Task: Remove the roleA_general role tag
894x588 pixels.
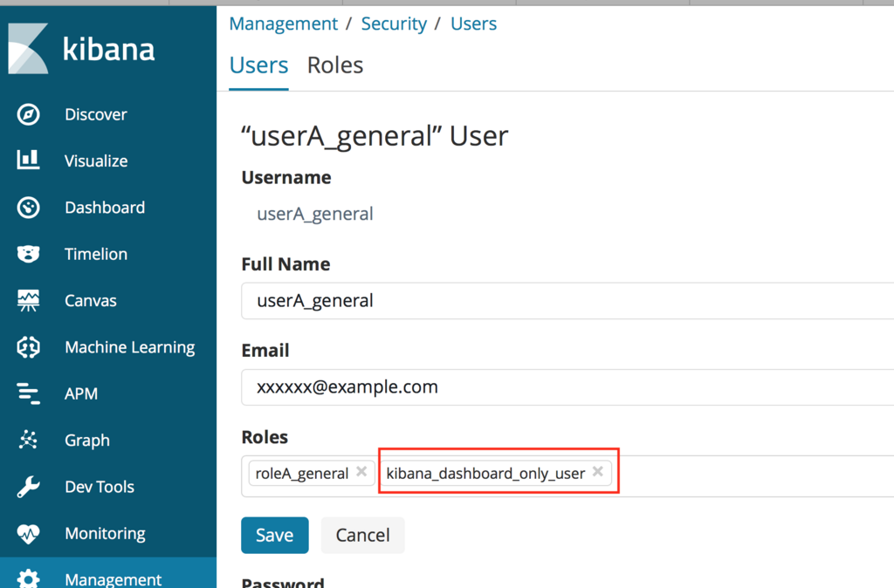Action: click(x=361, y=471)
